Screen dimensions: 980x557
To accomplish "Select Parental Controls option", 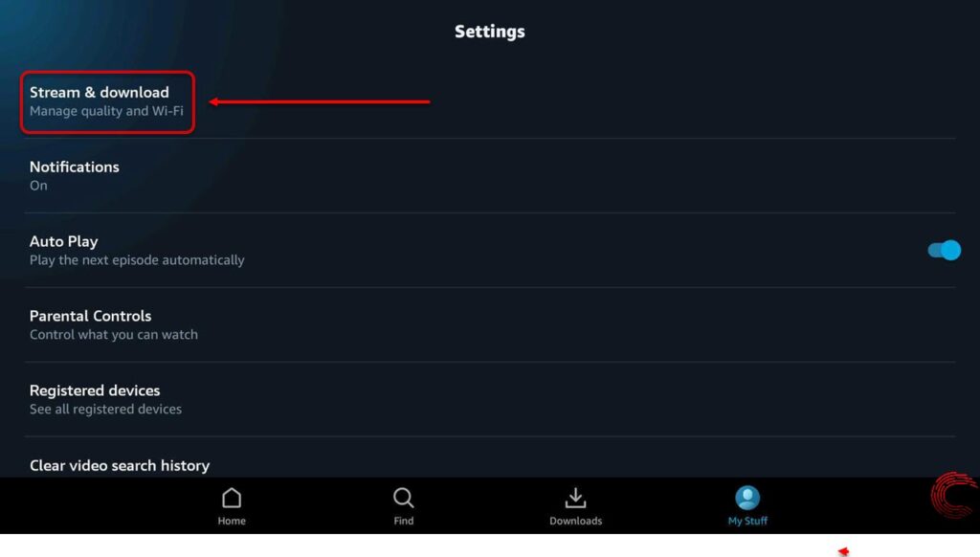I will pyautogui.click(x=490, y=324).
